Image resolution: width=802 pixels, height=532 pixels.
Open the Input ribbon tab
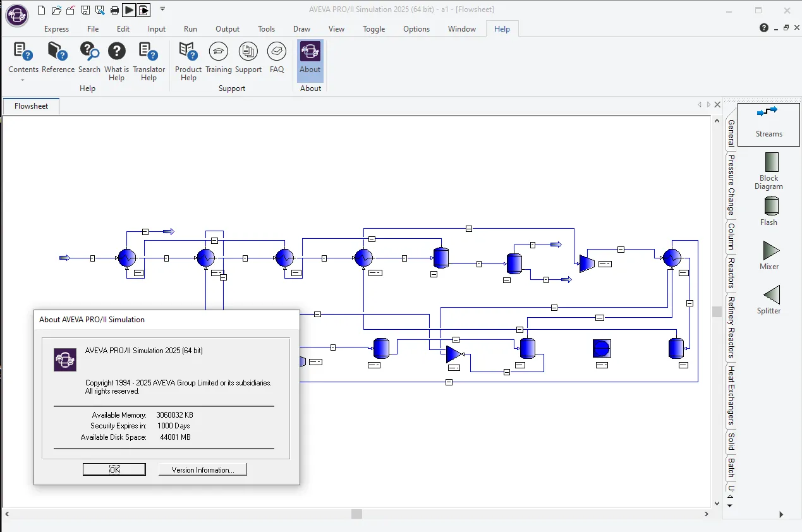pyautogui.click(x=157, y=29)
